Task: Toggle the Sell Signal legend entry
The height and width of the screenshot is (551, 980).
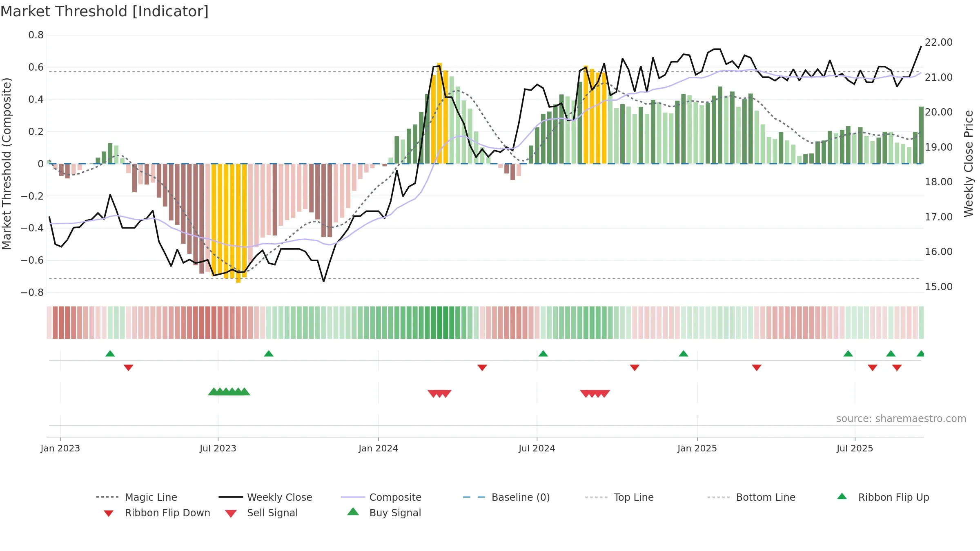Action: pos(261,513)
